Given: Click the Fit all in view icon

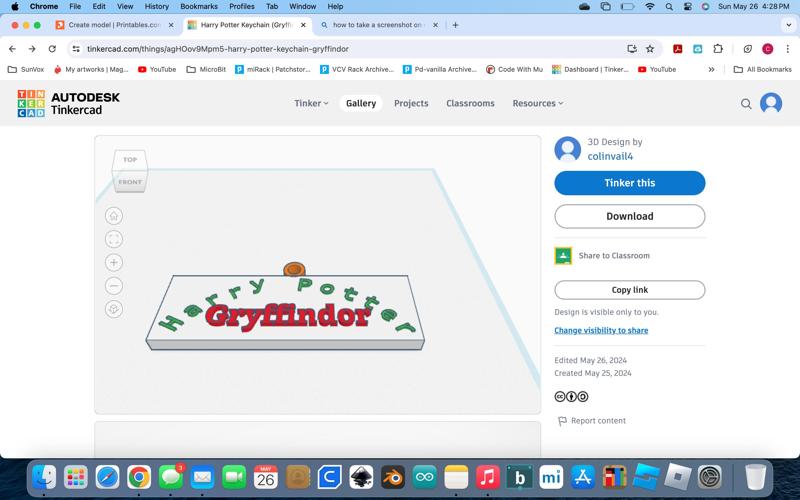Looking at the screenshot, I should [114, 239].
